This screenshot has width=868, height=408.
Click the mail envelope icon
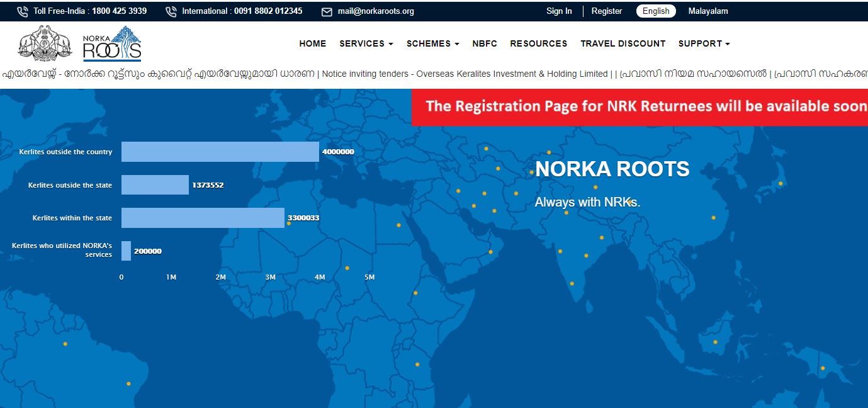click(x=327, y=11)
